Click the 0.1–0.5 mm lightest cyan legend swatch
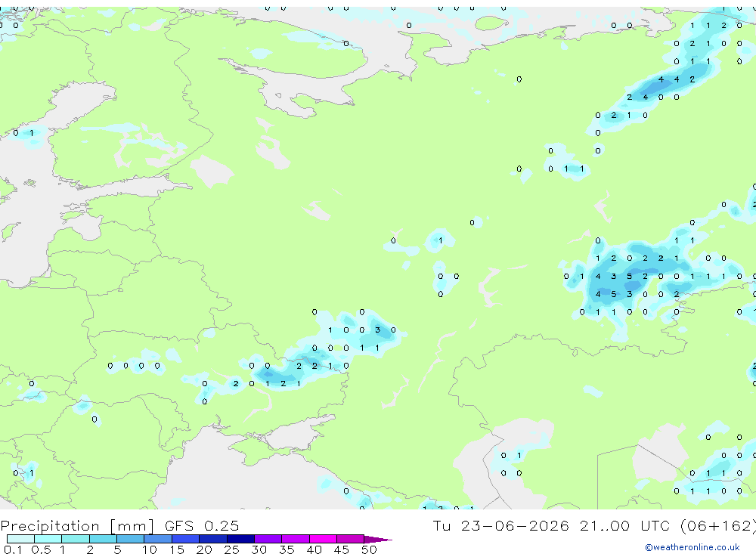Image resolution: width=756 pixels, height=554 pixels. click(20, 539)
